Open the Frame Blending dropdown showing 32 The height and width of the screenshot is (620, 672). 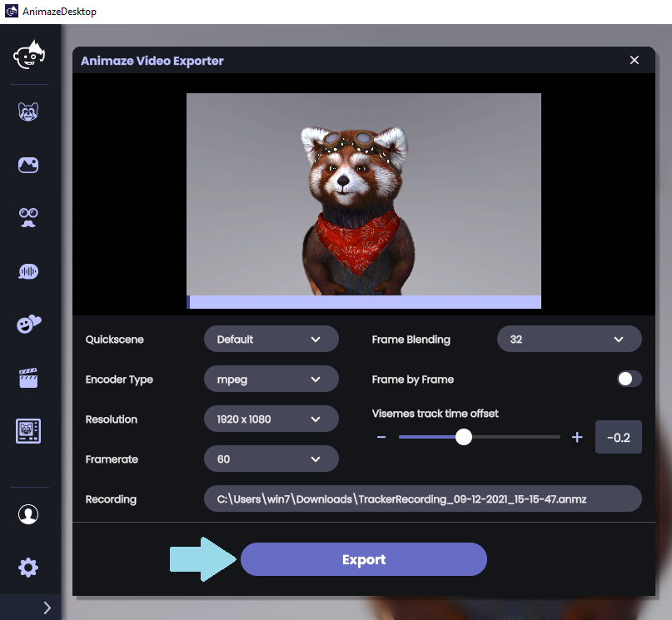point(569,339)
